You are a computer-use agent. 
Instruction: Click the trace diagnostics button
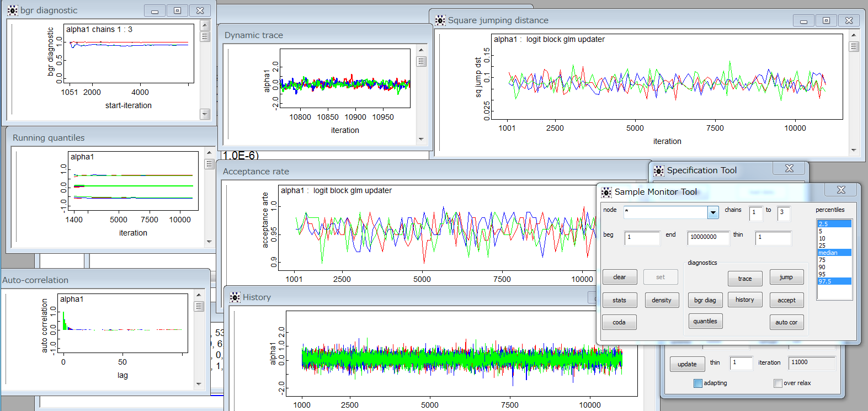pyautogui.click(x=745, y=279)
